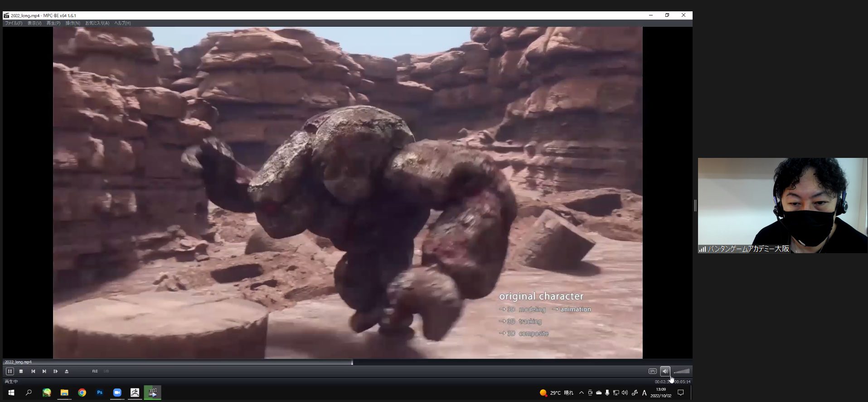This screenshot has width=868, height=402.
Task: Click the panel divider handle beside video
Action: point(695,206)
